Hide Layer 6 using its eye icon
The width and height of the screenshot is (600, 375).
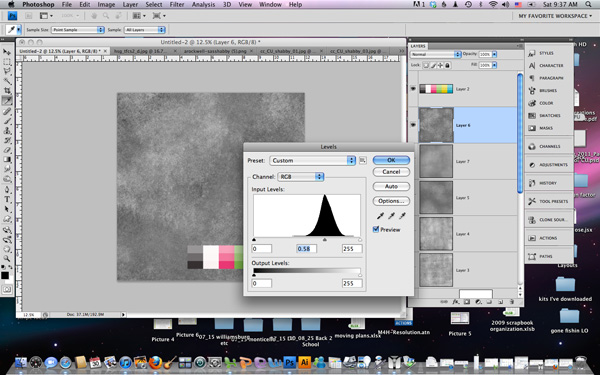413,125
